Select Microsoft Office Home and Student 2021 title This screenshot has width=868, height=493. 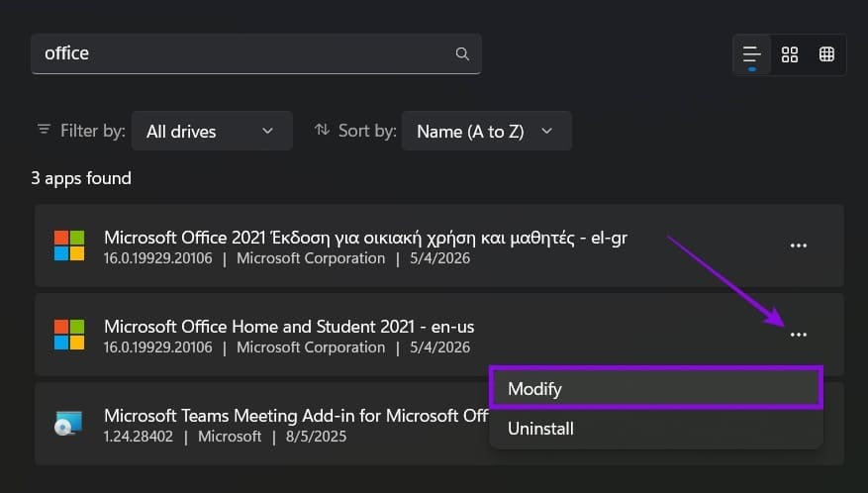coord(289,327)
